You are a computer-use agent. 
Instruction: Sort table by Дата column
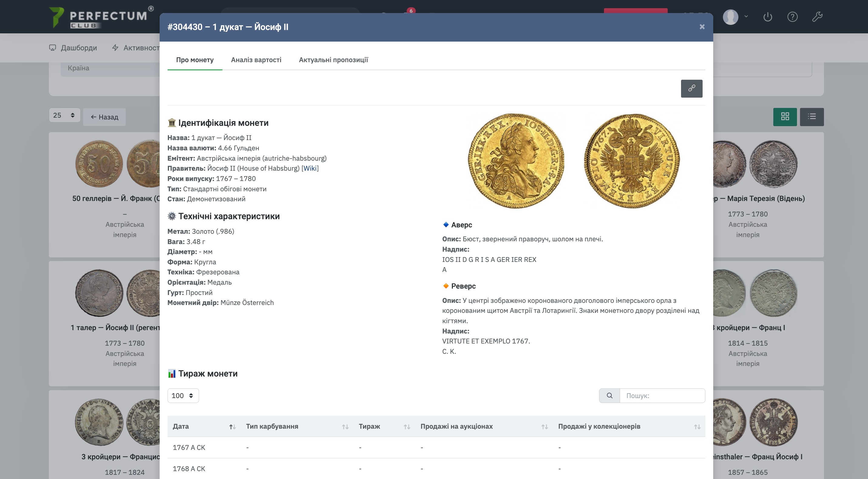[x=204, y=427]
